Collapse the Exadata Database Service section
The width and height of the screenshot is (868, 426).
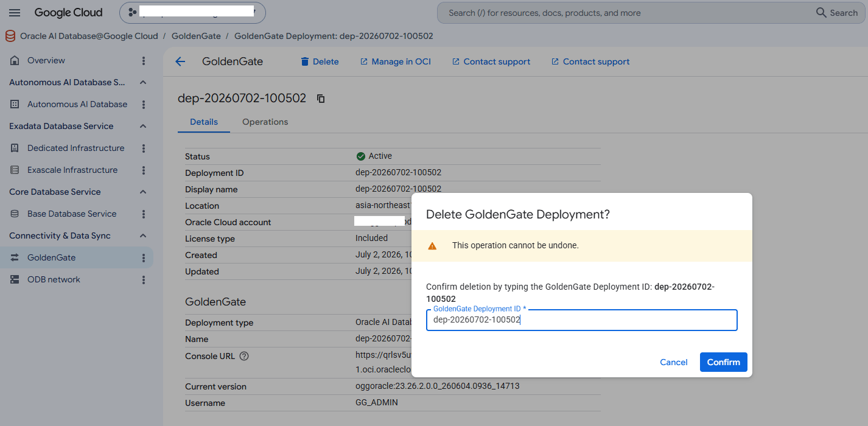[143, 126]
